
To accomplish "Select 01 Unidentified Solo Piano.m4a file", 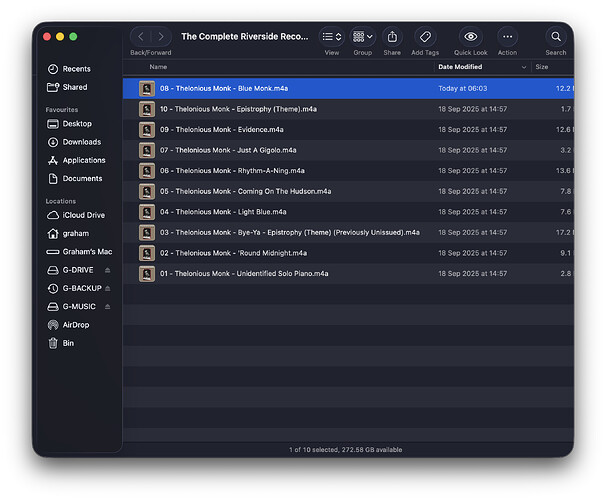I will tap(348, 274).
